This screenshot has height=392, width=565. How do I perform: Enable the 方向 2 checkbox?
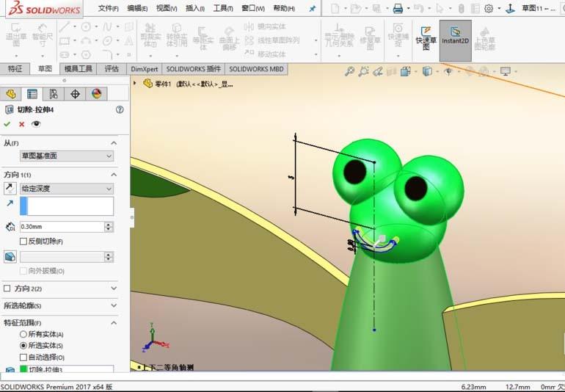tap(7, 288)
